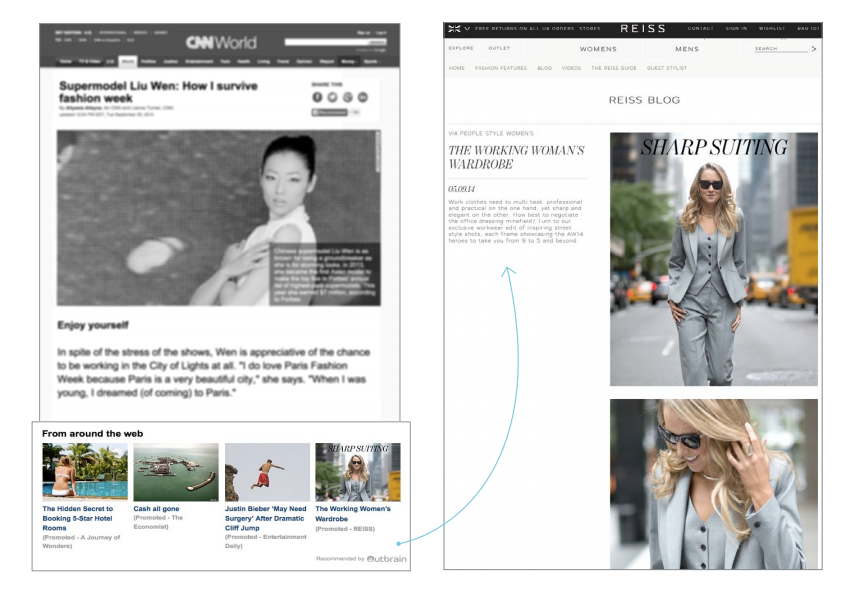Open the shopping Bag on Reiss header
Screen dimensions: 866x598
point(808,28)
